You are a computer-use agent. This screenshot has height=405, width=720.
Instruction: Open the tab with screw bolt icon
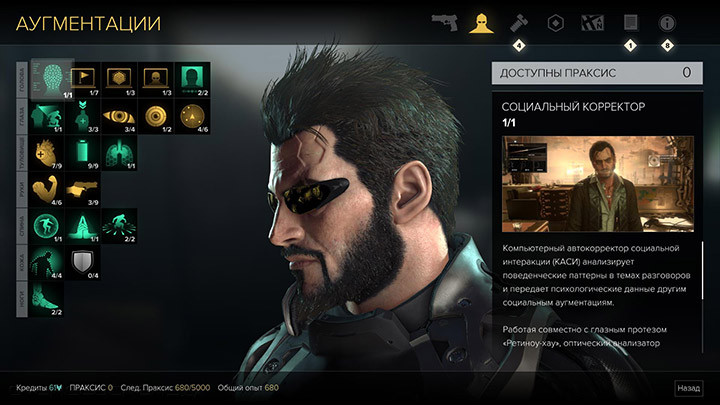click(x=519, y=22)
